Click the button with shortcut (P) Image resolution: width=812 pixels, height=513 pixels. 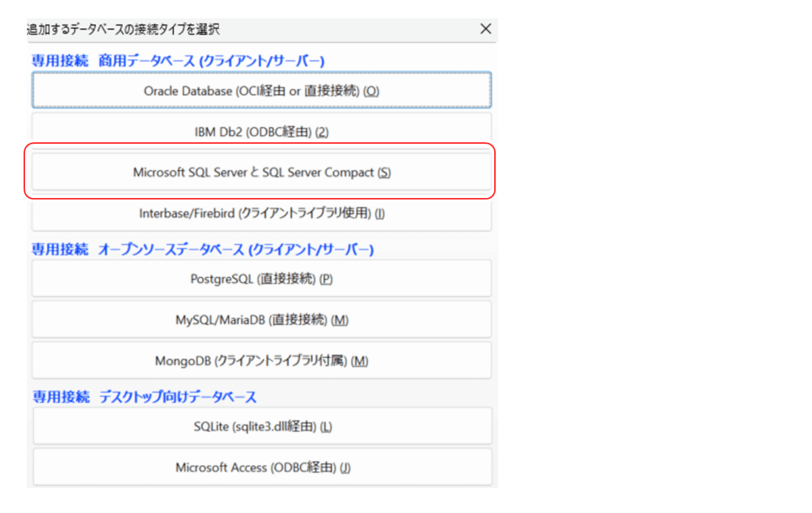tap(326, 278)
